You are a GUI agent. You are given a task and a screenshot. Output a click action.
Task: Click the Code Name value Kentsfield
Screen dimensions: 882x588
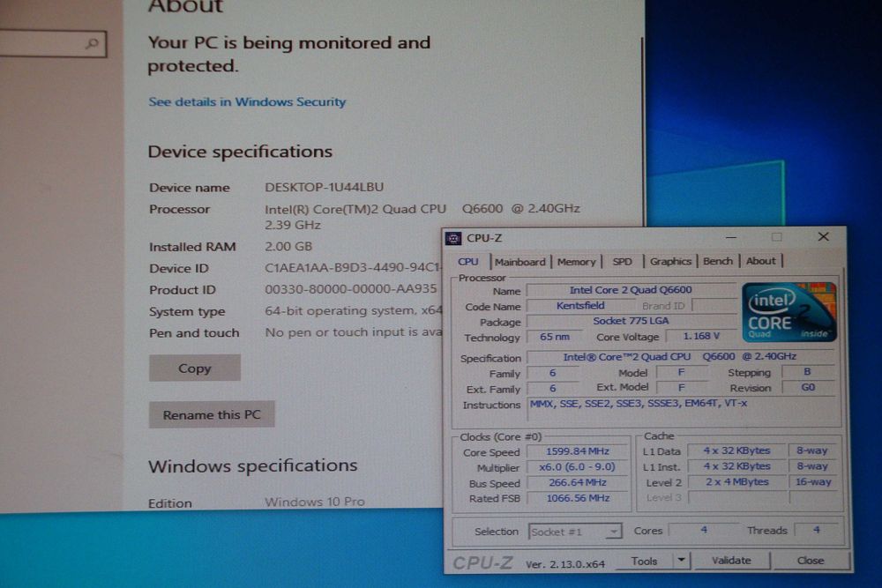580,306
